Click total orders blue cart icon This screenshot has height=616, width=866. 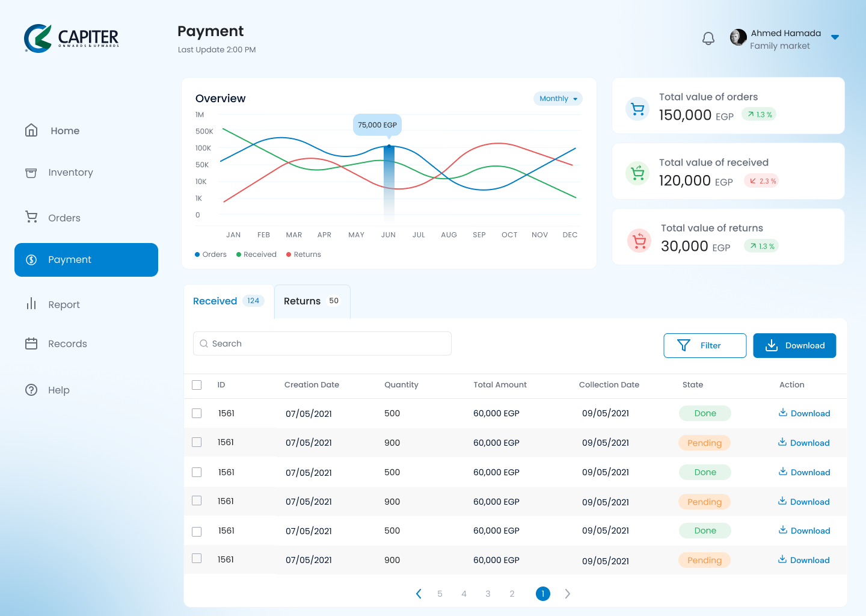point(637,109)
